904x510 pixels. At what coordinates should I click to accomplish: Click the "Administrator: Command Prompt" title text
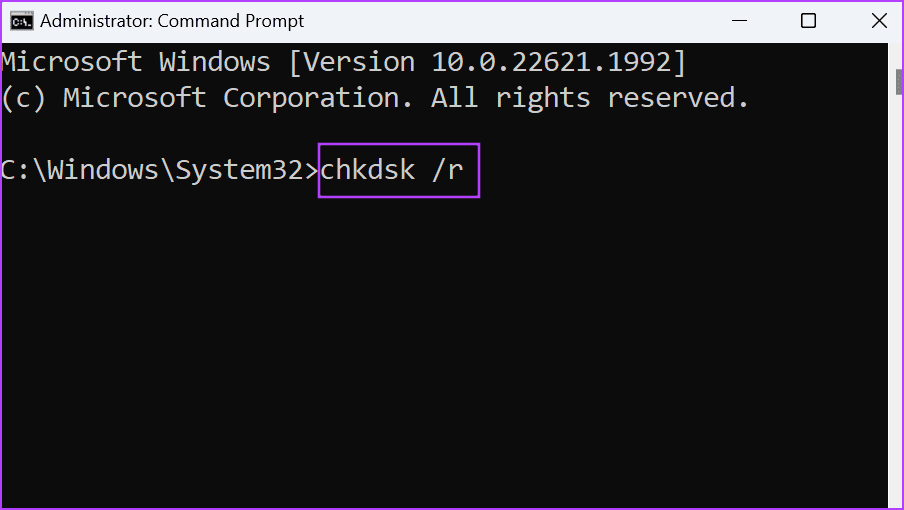pos(172,21)
